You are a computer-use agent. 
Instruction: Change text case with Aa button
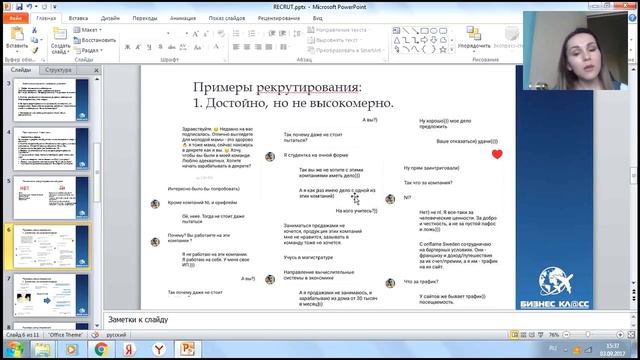pos(198,47)
